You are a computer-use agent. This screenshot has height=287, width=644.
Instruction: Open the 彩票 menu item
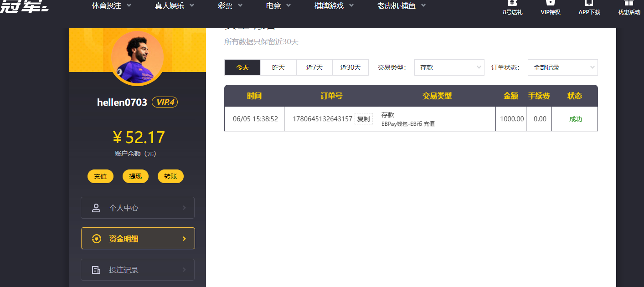225,6
